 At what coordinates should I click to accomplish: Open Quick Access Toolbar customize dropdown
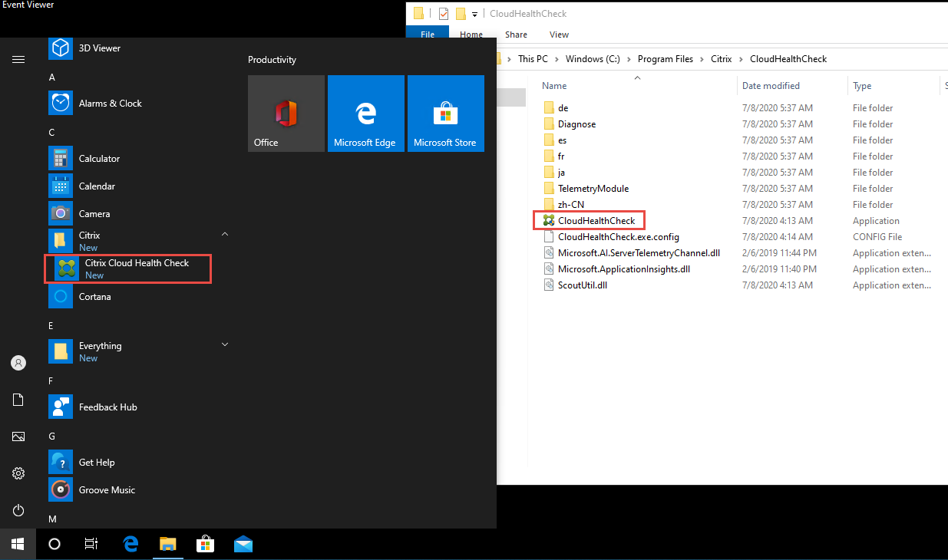[475, 14]
